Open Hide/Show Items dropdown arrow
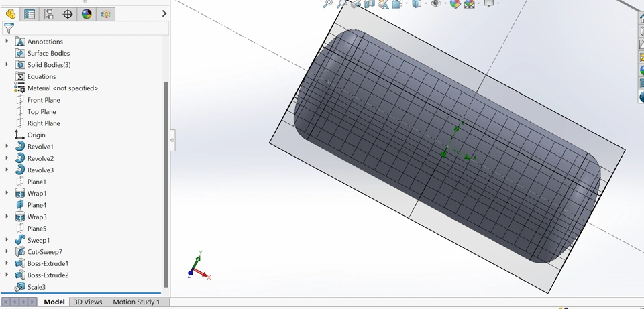The width and height of the screenshot is (644, 309). pyautogui.click(x=445, y=4)
